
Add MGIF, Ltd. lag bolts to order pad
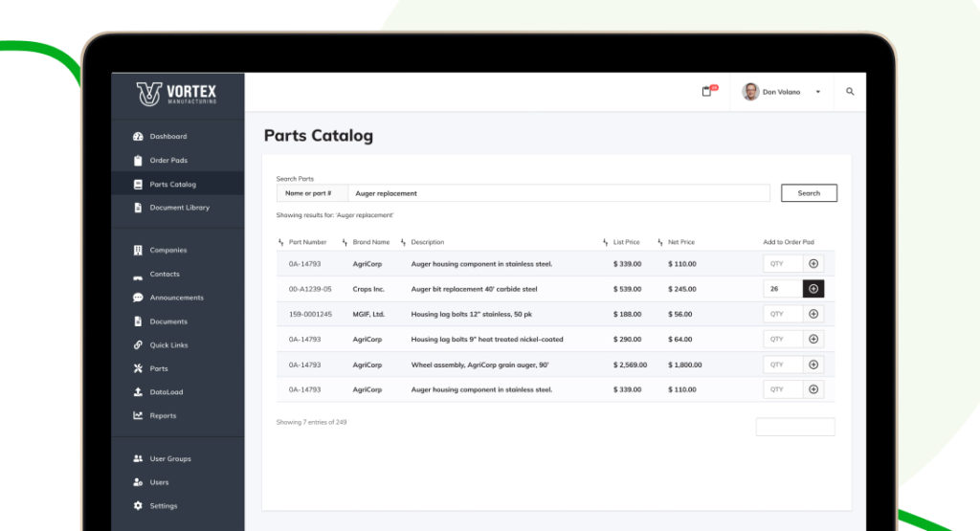coord(813,314)
